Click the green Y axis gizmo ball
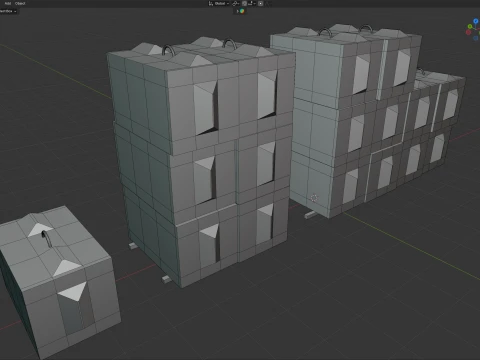This screenshot has height=360, width=480. [470, 26]
